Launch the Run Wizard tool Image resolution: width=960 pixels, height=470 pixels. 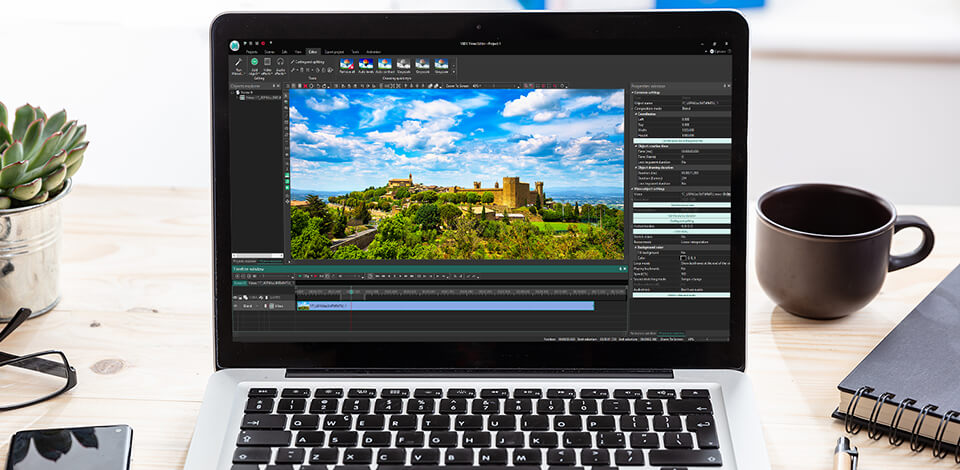[x=238, y=66]
